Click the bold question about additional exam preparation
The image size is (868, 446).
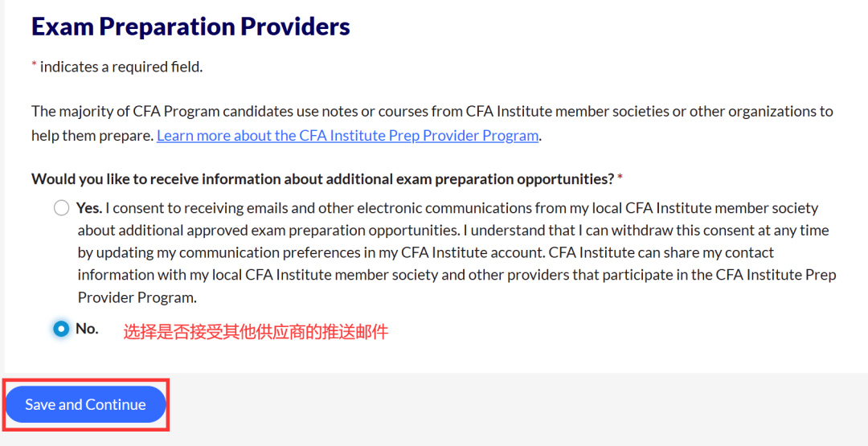(x=323, y=178)
